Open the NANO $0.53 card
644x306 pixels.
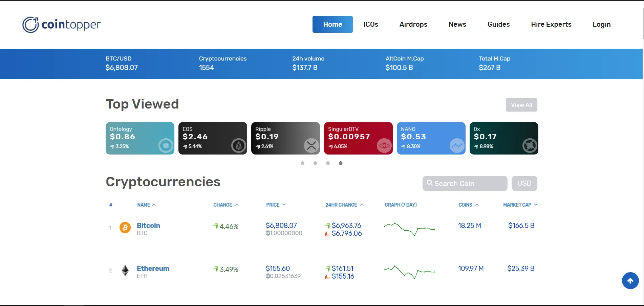point(431,138)
